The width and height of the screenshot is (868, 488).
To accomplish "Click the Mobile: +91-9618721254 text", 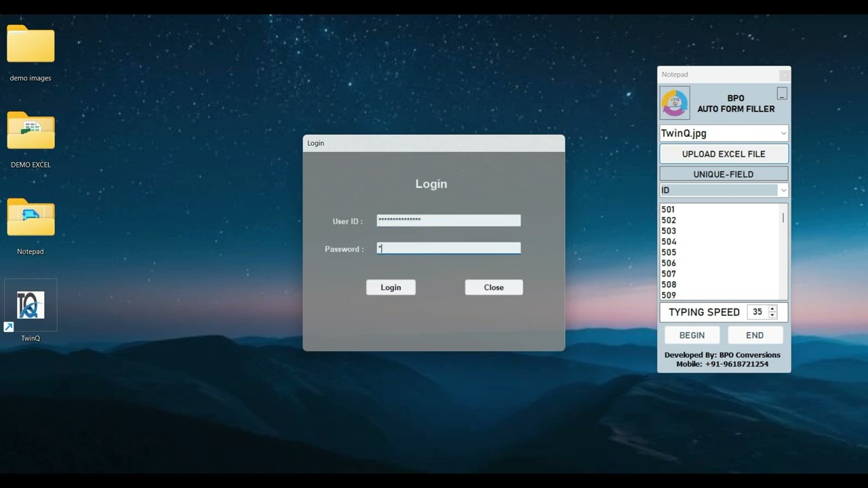I will [722, 364].
